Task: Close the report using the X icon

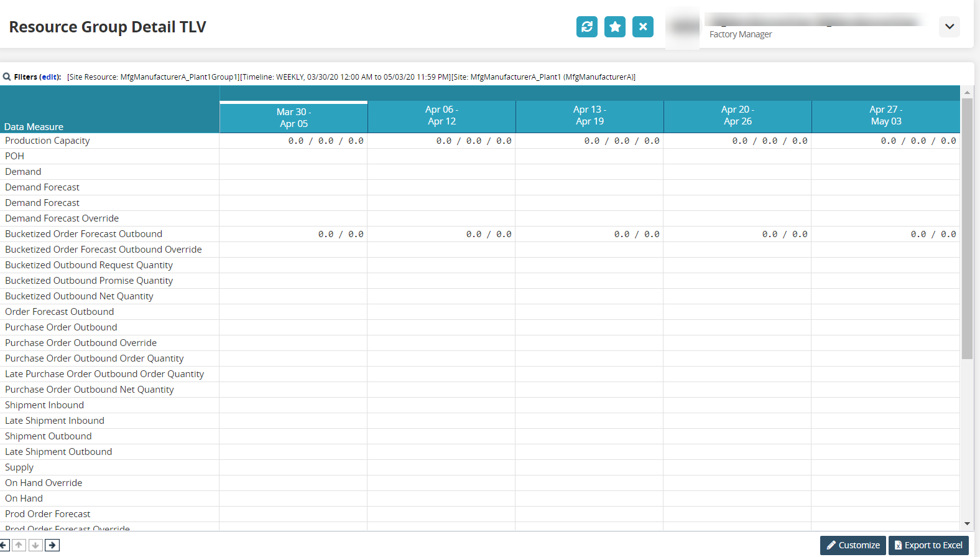Action: (642, 27)
